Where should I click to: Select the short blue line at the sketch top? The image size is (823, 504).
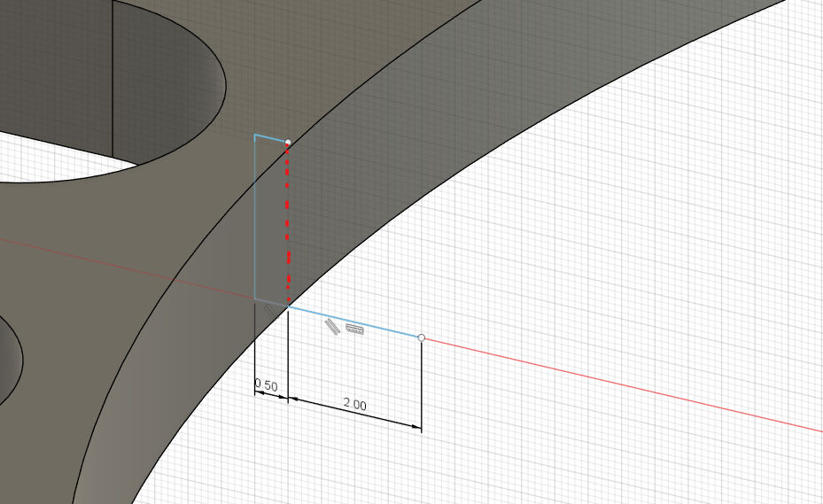click(270, 137)
